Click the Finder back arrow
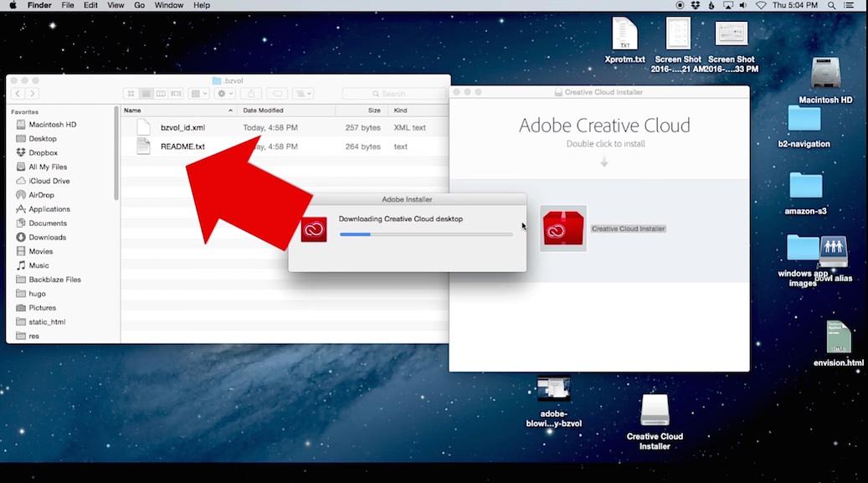 (18, 94)
